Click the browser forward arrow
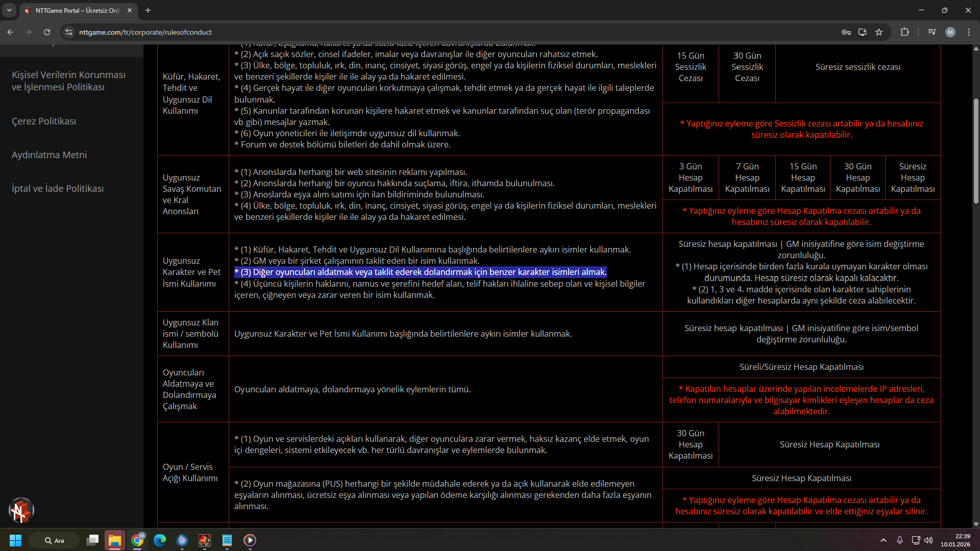 tap(29, 32)
